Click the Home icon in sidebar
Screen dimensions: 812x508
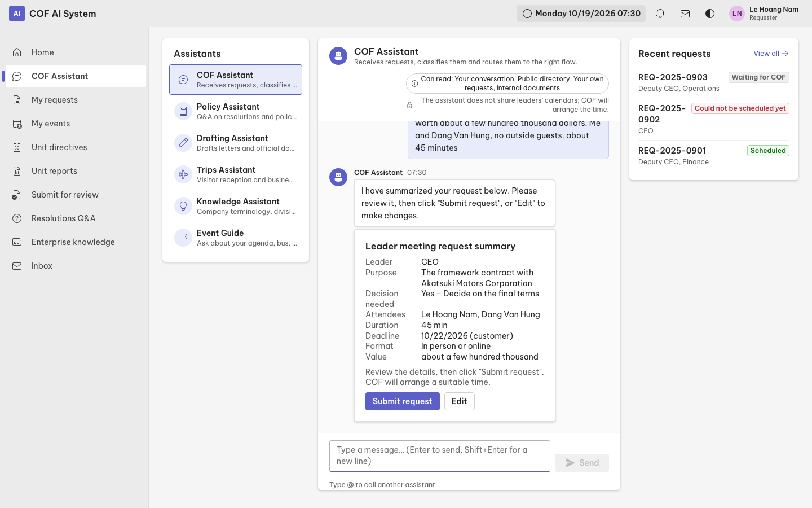point(17,52)
